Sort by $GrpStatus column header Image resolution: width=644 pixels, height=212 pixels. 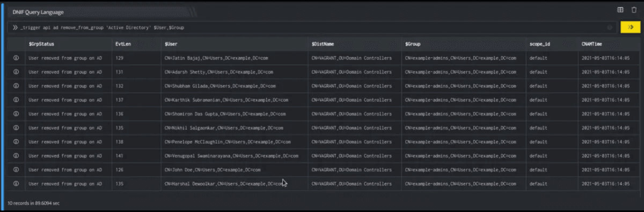[x=41, y=43]
